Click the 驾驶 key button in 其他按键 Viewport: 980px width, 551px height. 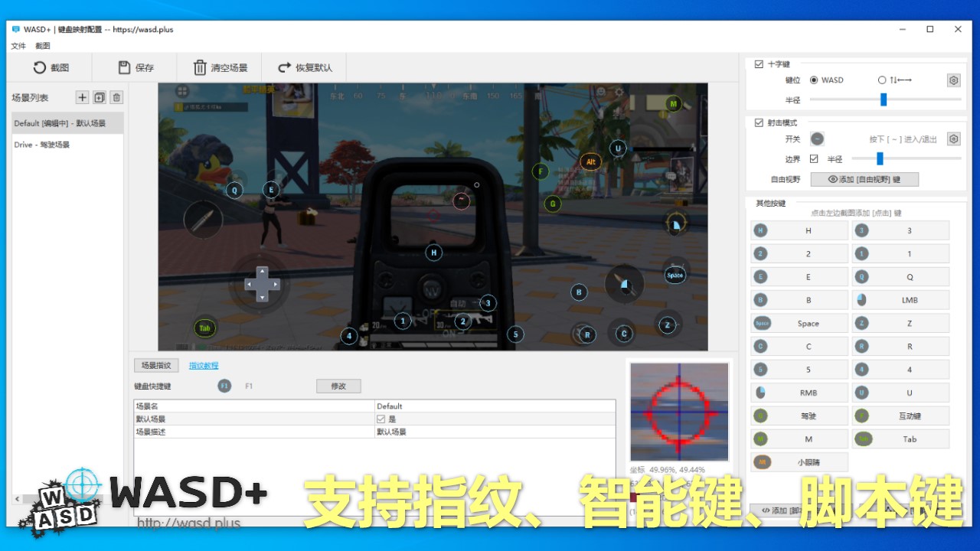tap(799, 416)
